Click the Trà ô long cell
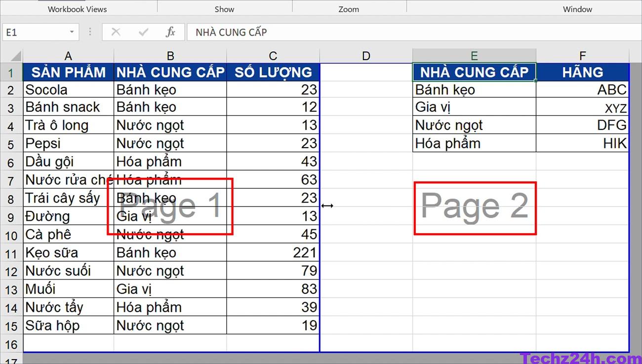 click(68, 125)
